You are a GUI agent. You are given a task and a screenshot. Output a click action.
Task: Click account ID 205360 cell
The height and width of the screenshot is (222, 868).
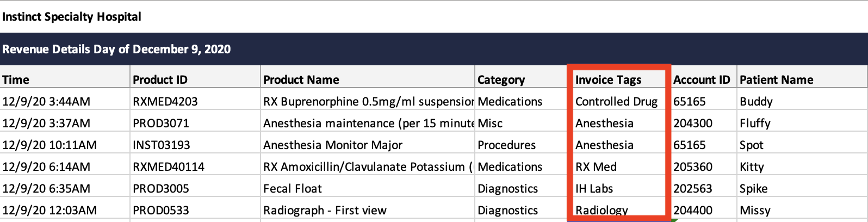pos(704,166)
